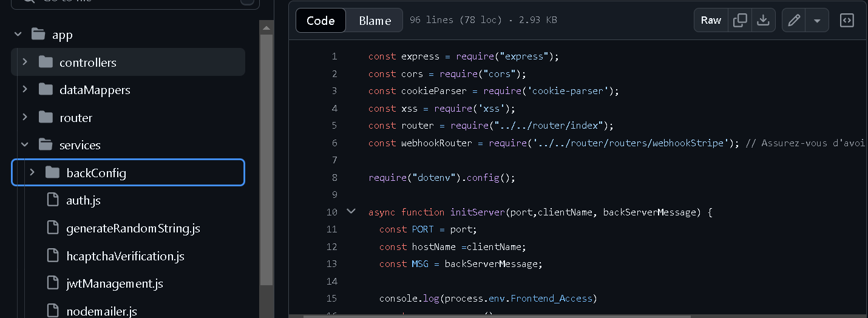Select the controllers folder icon
868x318 pixels.
(46, 62)
